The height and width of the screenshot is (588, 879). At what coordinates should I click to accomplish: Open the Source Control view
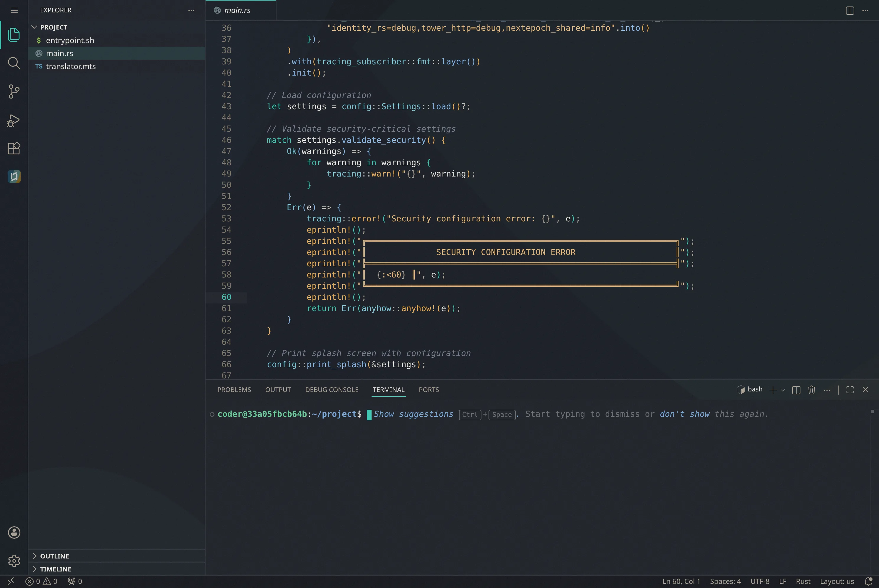[x=14, y=92]
